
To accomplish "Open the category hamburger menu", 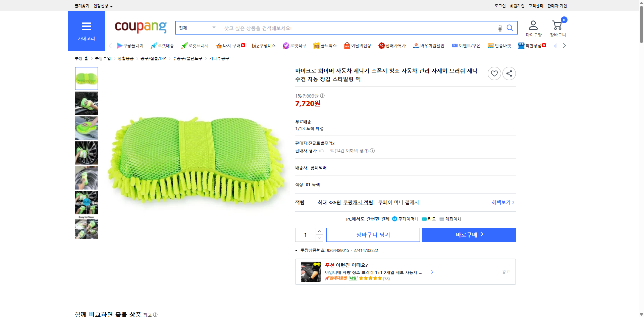I will point(86,27).
